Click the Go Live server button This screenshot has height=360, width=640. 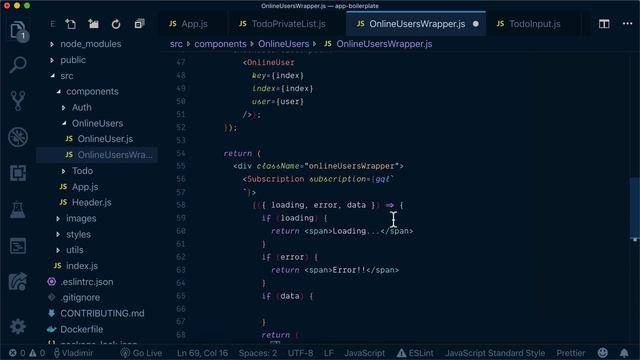pos(141,353)
